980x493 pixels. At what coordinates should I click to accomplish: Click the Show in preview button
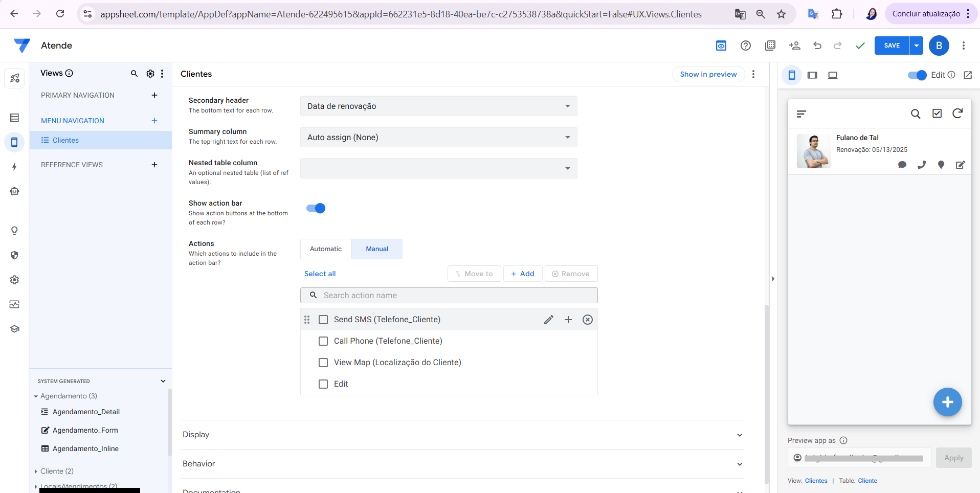point(708,74)
